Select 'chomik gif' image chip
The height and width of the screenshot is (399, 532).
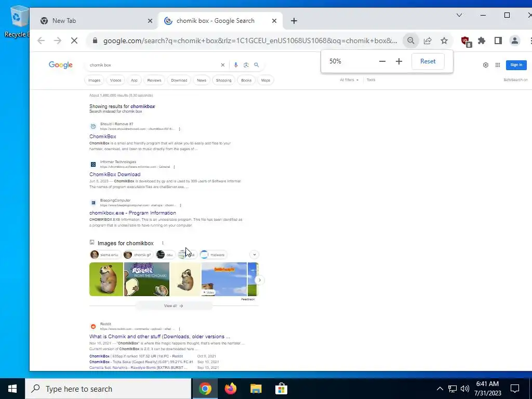click(x=138, y=255)
